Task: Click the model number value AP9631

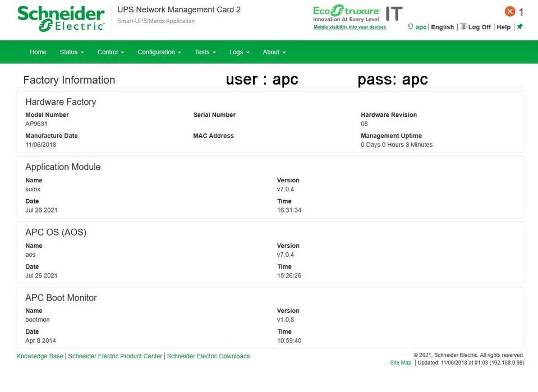Action: tap(36, 124)
